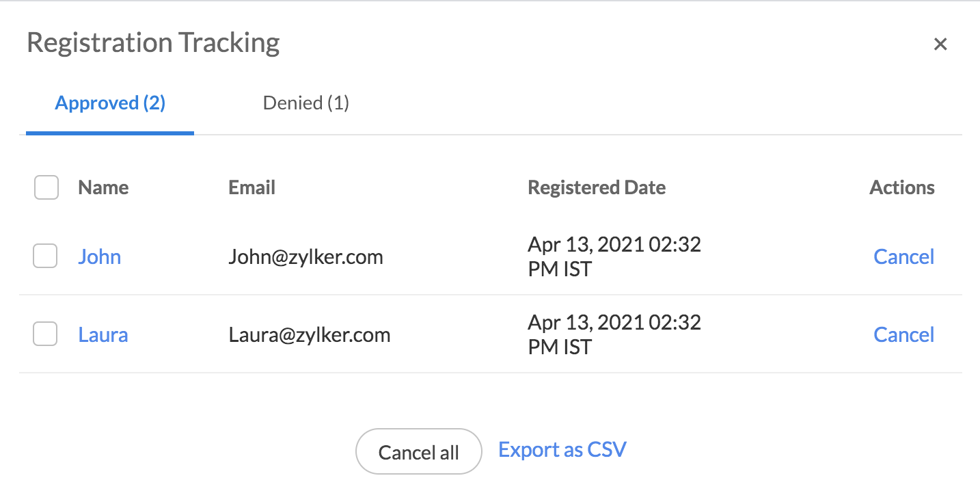Click the Cancel all button
980x491 pixels.
(x=419, y=451)
